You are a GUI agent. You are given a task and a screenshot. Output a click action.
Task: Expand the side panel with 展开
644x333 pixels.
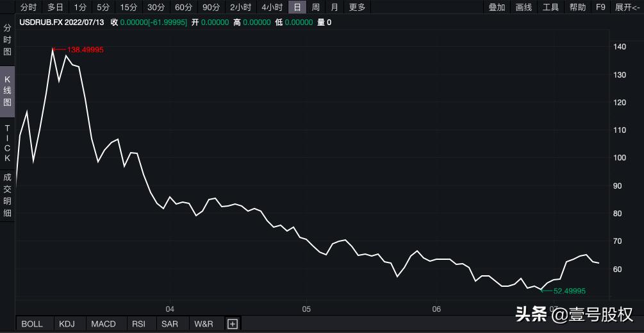(x=627, y=7)
